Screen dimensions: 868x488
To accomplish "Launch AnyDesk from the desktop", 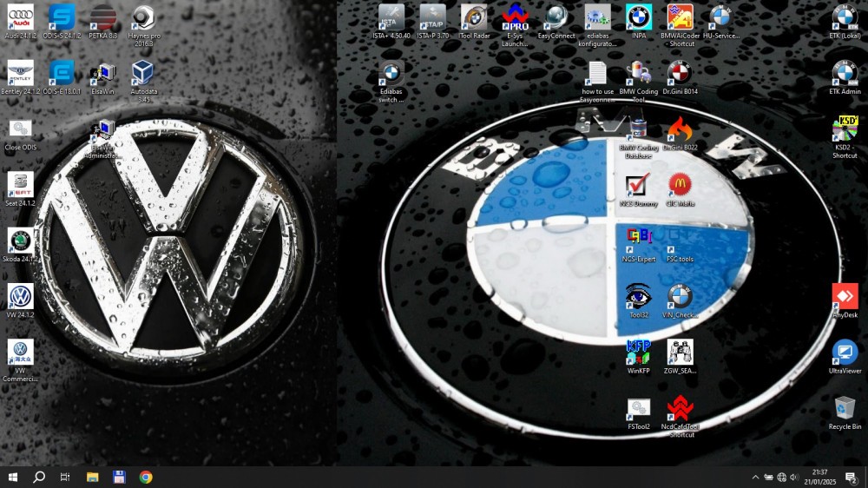I will [845, 300].
